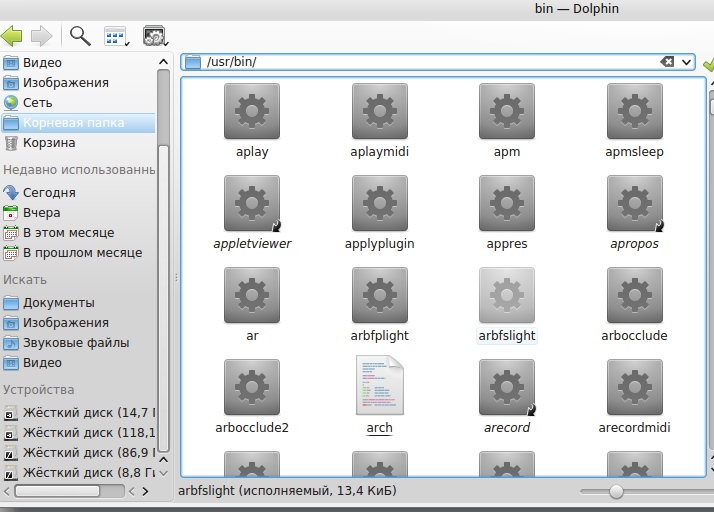Show files from Вчера
Viewport: 714px width, 512px height.
tap(41, 213)
